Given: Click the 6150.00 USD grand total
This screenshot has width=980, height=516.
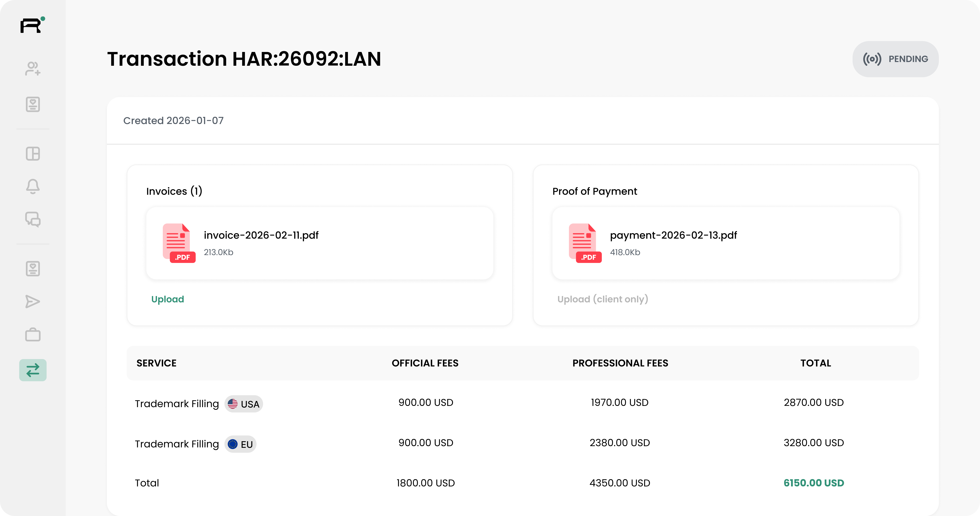Looking at the screenshot, I should coord(814,483).
